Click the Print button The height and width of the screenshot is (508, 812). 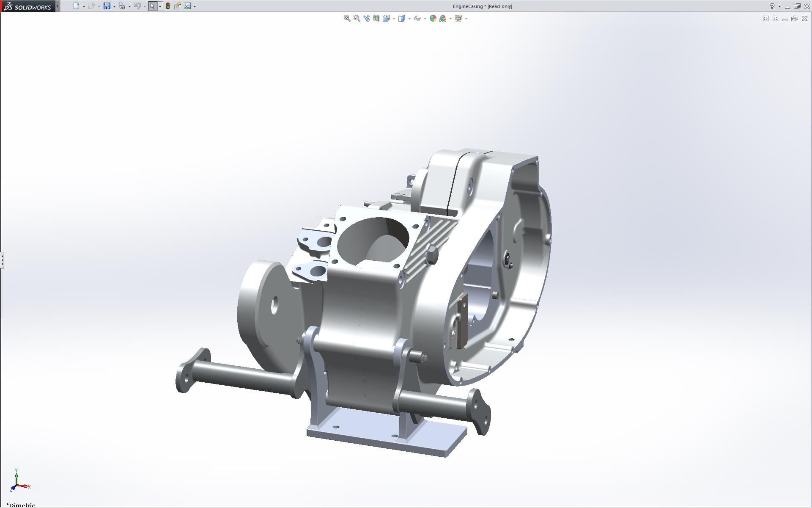tap(122, 6)
